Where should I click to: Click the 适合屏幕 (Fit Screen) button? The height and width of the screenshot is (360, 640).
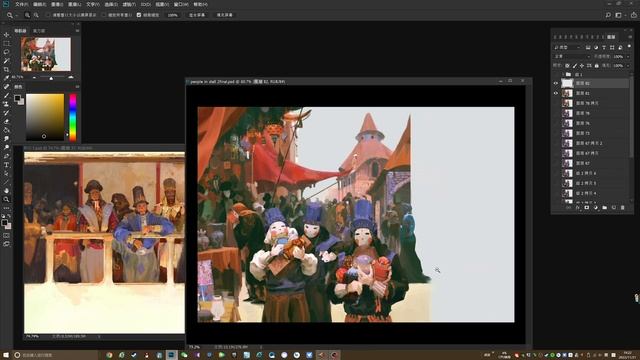tap(197, 15)
